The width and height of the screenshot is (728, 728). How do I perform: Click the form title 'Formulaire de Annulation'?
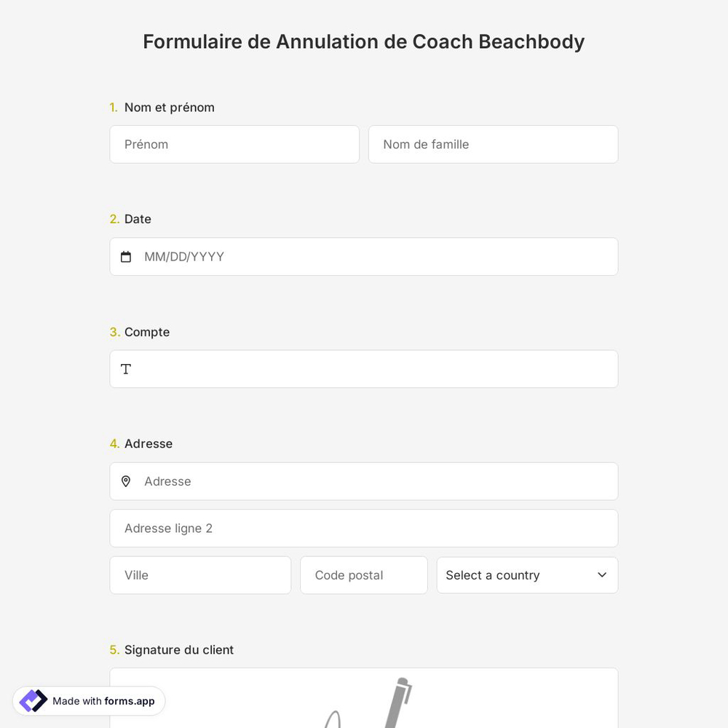(x=363, y=41)
